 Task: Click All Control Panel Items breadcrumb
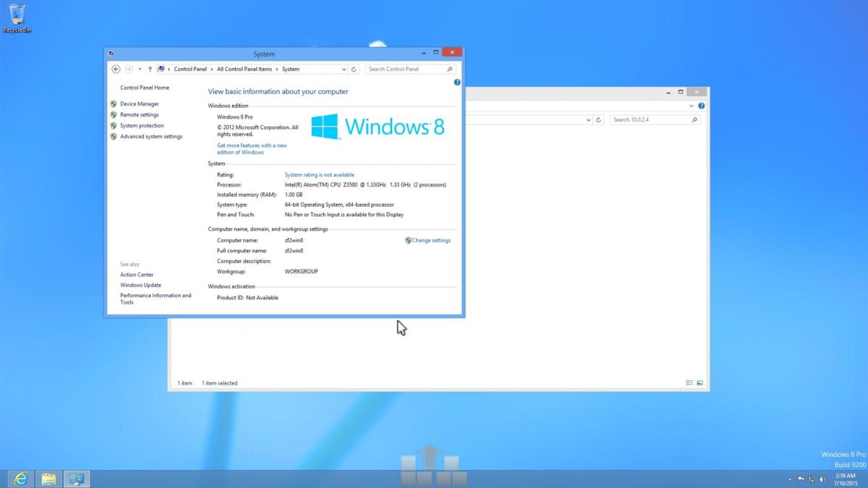point(244,69)
